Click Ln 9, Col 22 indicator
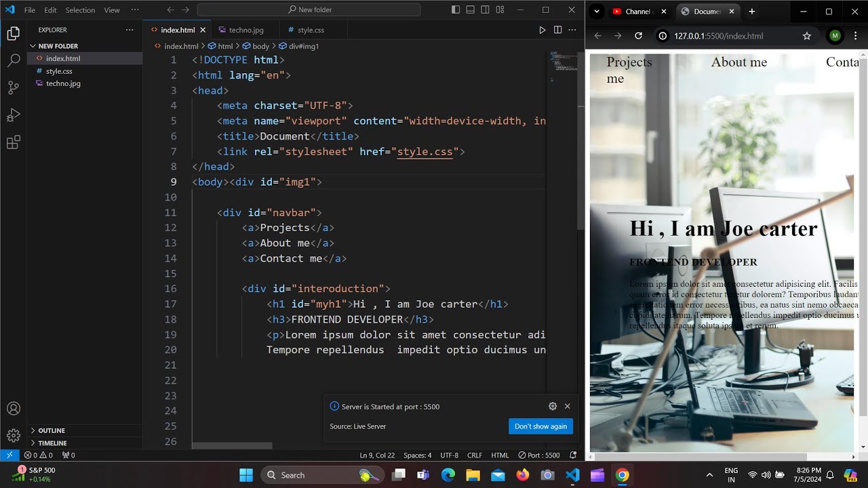 pyautogui.click(x=377, y=455)
